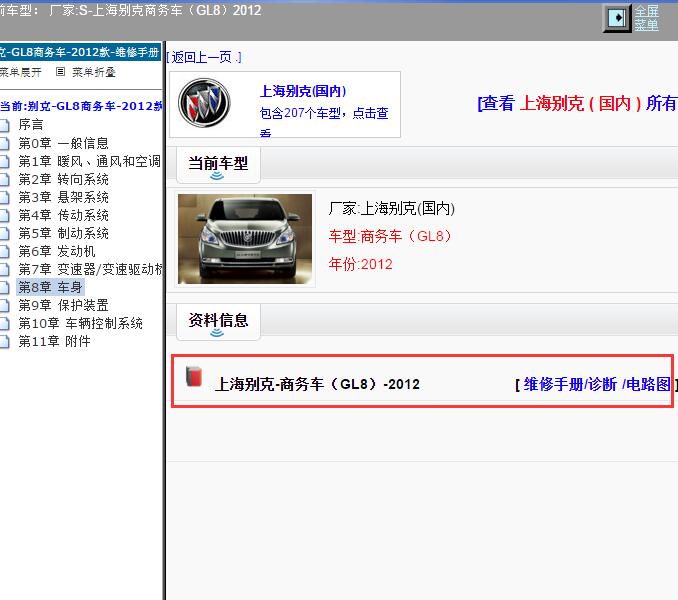Click the Buick logo image
Image resolution: width=678 pixels, height=600 pixels.
pyautogui.click(x=205, y=103)
